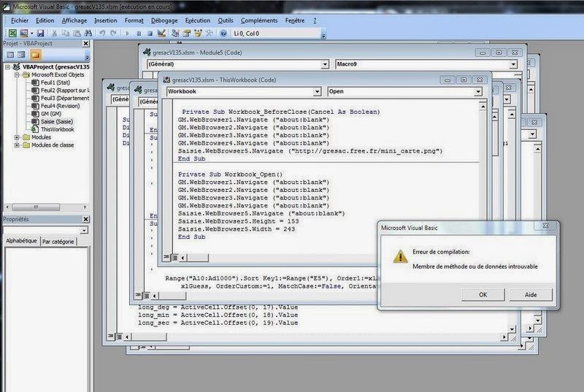Collapse the VBAProject (gresacV135) tree node
This screenshot has height=392, width=584.
coord(7,67)
